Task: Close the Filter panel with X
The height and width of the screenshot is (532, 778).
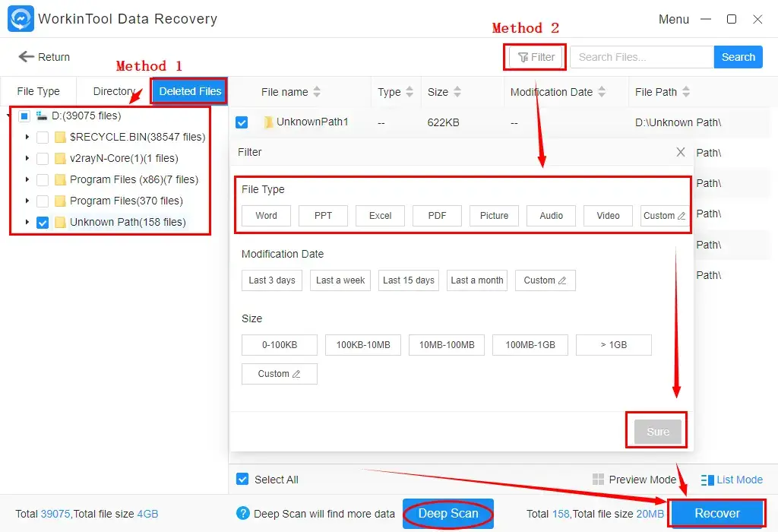Action: click(x=681, y=152)
